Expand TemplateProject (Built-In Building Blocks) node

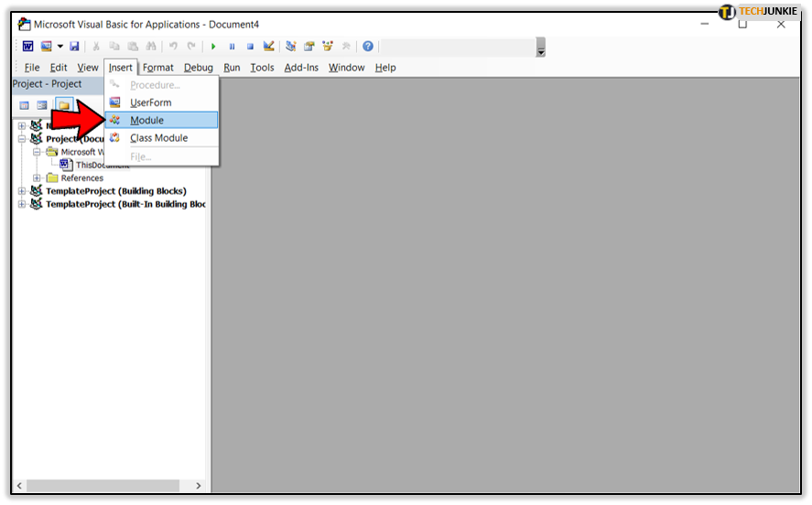(22, 204)
